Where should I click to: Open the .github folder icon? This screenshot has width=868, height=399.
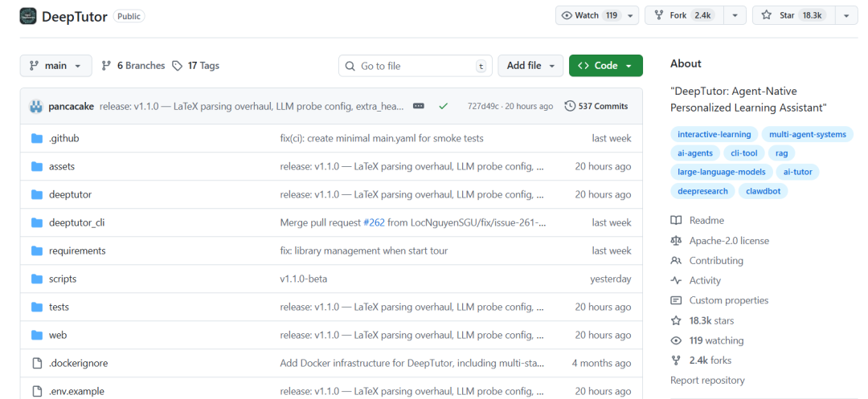(37, 138)
